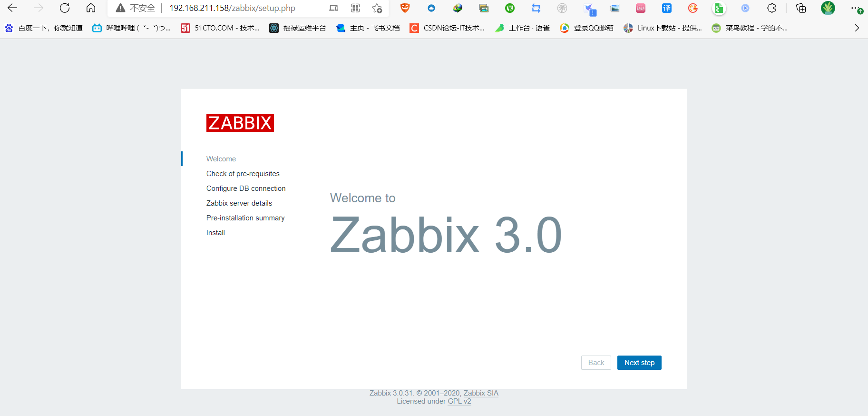Open the 哔哩哔哩 bookmark

point(131,28)
